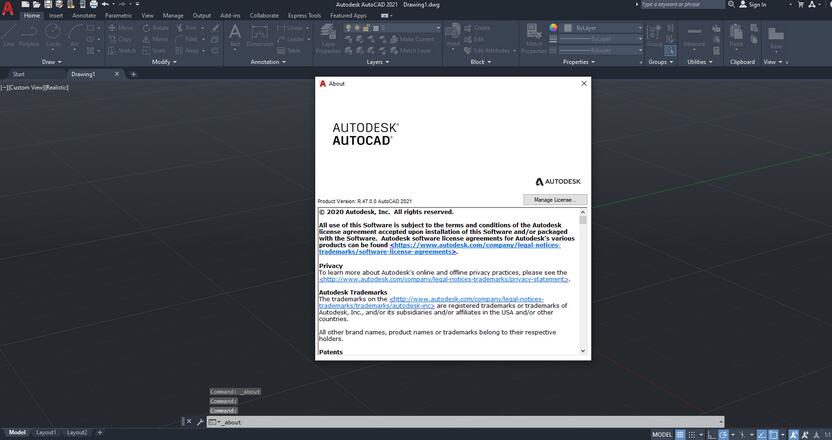Screen dimensions: 832x440
Task: Click the Rotate tool in Modify panel
Action: click(155, 28)
